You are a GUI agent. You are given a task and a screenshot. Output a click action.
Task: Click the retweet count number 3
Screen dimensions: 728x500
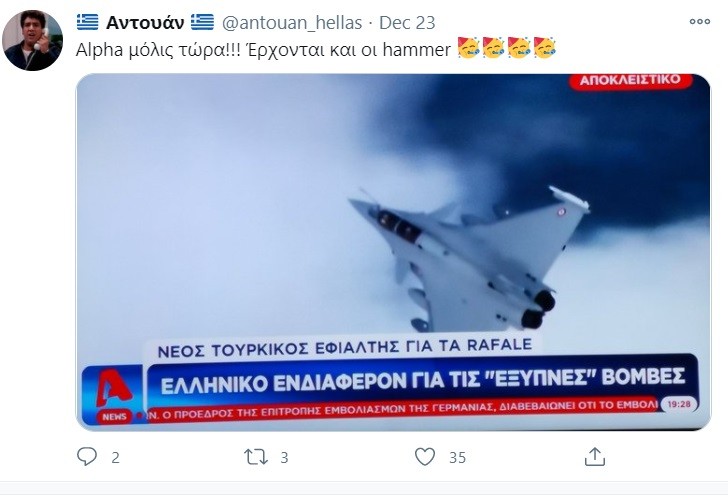click(284, 458)
